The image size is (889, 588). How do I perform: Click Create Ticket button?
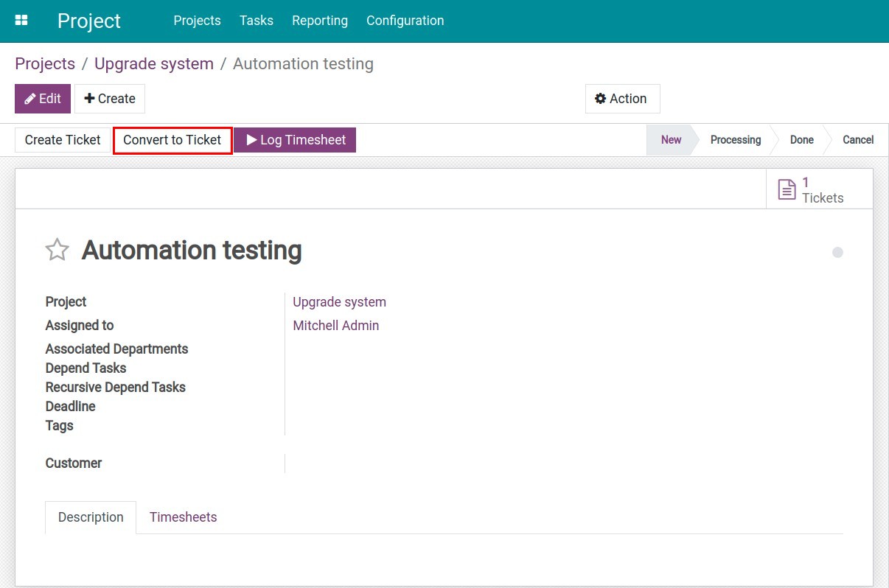pos(63,140)
